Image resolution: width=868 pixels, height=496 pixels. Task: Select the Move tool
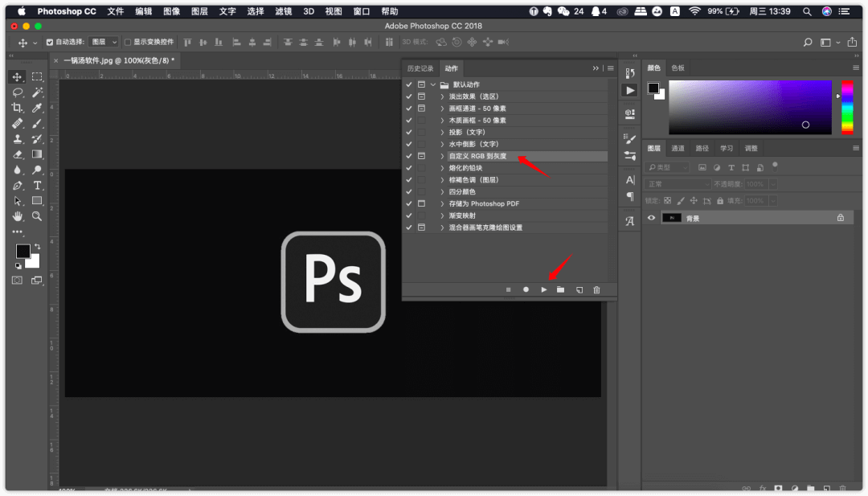click(x=17, y=77)
